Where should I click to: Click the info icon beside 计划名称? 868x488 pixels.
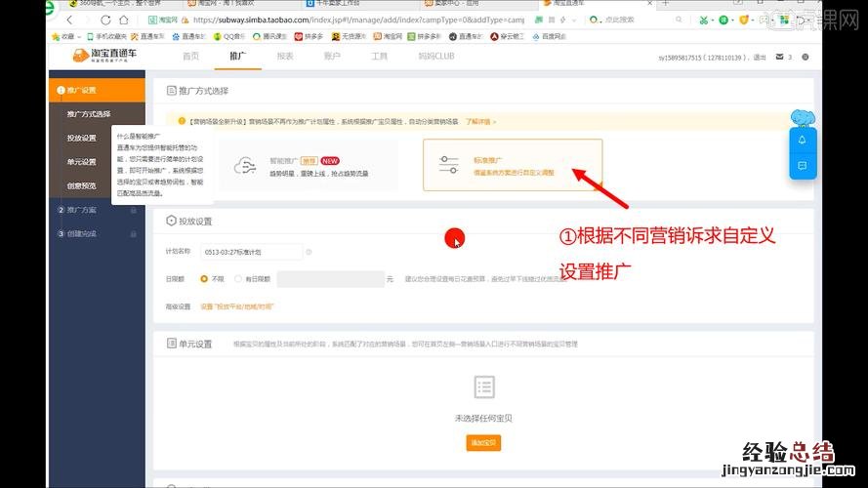[x=309, y=252]
